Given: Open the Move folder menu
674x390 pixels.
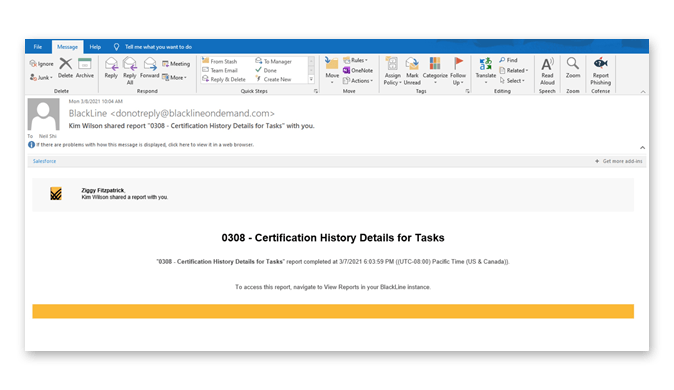Looking at the screenshot, I should (x=332, y=70).
